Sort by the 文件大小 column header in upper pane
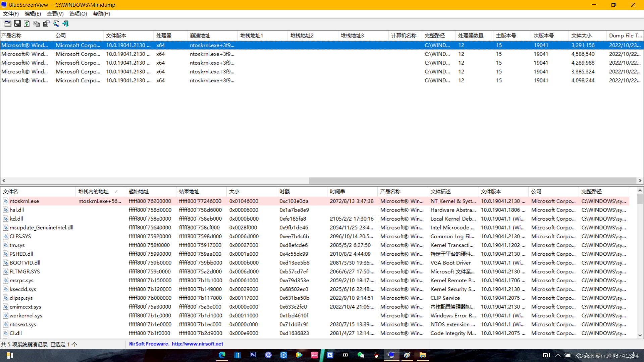 [x=588, y=36]
